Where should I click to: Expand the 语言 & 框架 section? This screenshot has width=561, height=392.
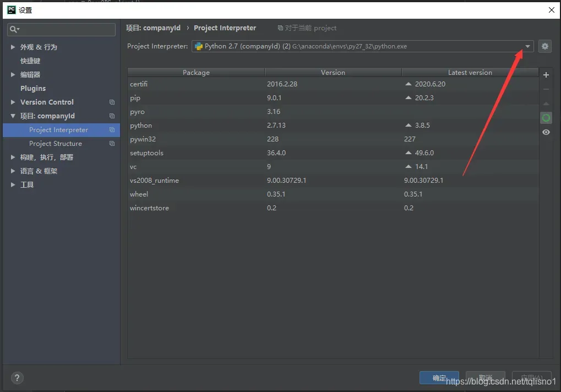13,171
